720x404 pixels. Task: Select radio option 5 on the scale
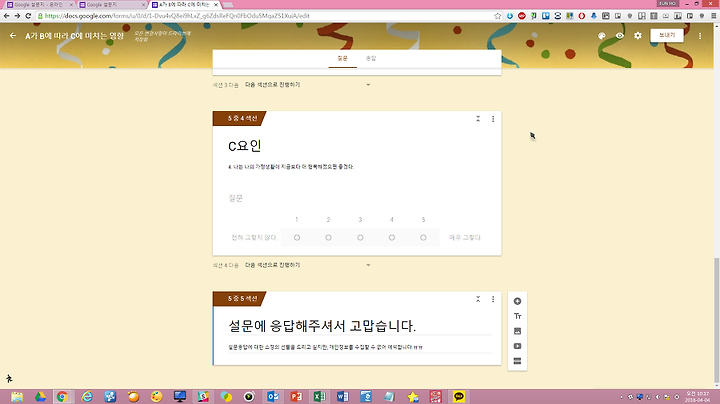coord(423,238)
